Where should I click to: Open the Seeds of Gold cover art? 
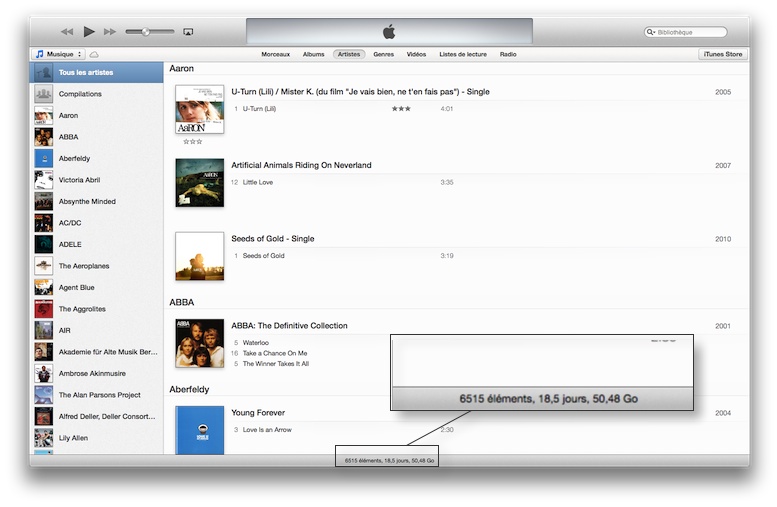(200, 256)
